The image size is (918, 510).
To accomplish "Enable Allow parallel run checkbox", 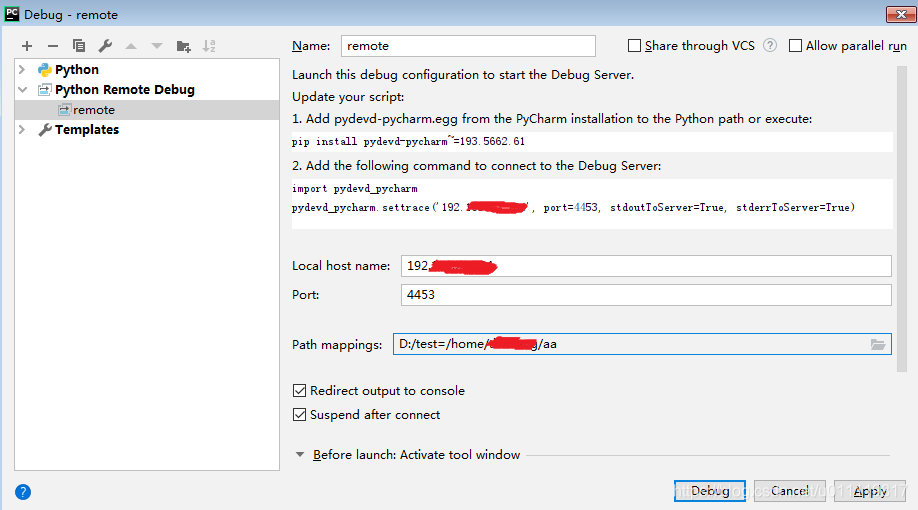I will pos(795,46).
